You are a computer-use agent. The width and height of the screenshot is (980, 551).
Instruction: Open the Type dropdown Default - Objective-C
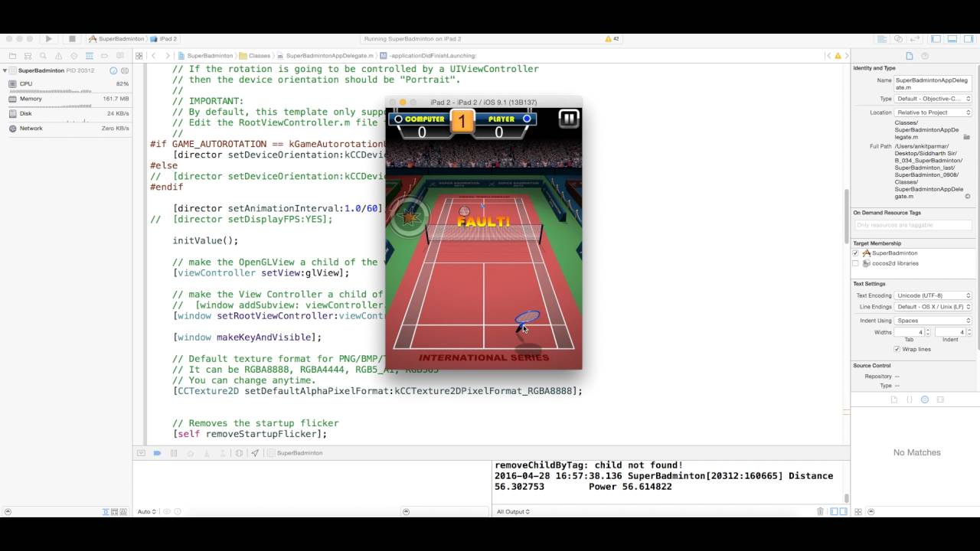(933, 99)
